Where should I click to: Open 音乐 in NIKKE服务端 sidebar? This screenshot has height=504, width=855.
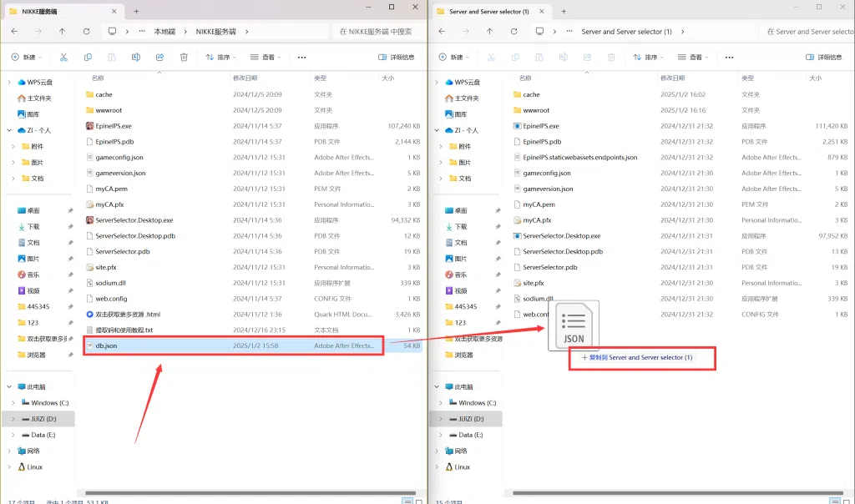coord(28,275)
